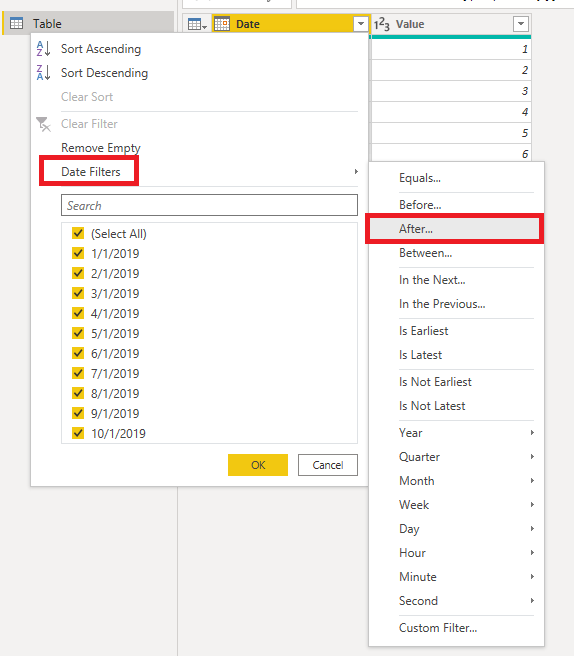Open the Value column filter dropdown arrow
The image size is (574, 656).
[x=521, y=24]
